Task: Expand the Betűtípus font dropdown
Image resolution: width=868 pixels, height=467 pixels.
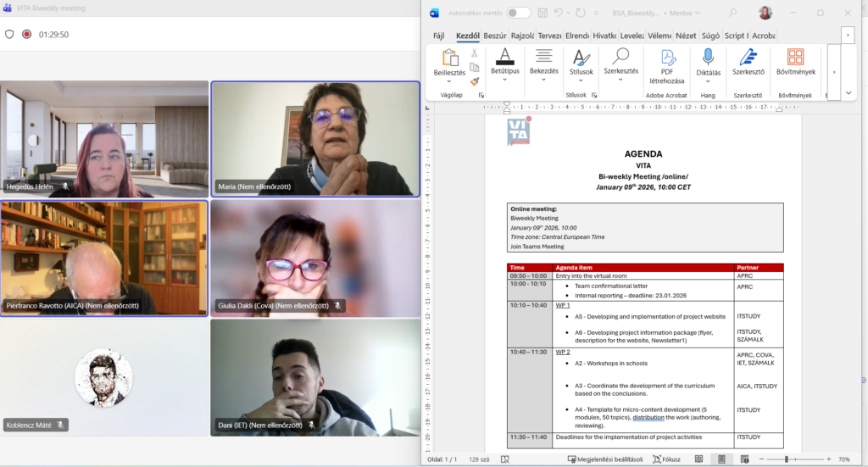Action: [504, 79]
